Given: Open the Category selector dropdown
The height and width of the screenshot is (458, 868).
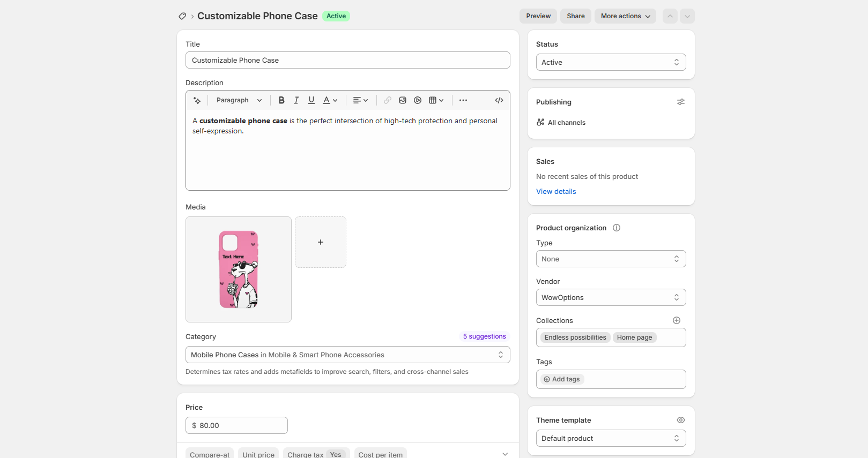Looking at the screenshot, I should 348,355.
